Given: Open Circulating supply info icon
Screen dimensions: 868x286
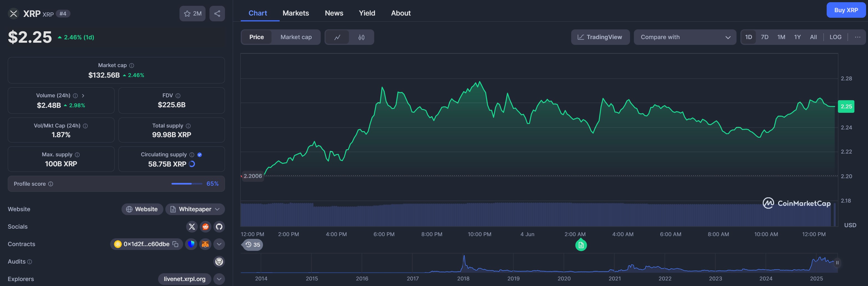Looking at the screenshot, I should click(x=192, y=155).
